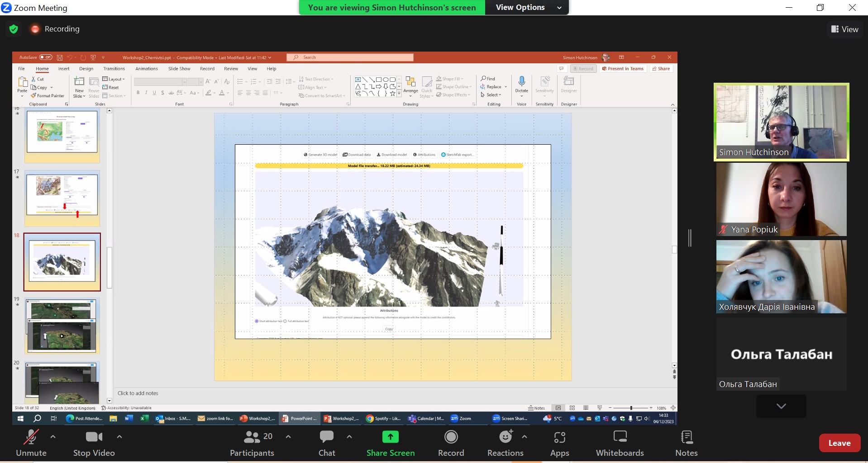Viewport: 868px width, 463px height.
Task: Toggle Normal view in PowerPoint status bar
Action: click(x=558, y=408)
